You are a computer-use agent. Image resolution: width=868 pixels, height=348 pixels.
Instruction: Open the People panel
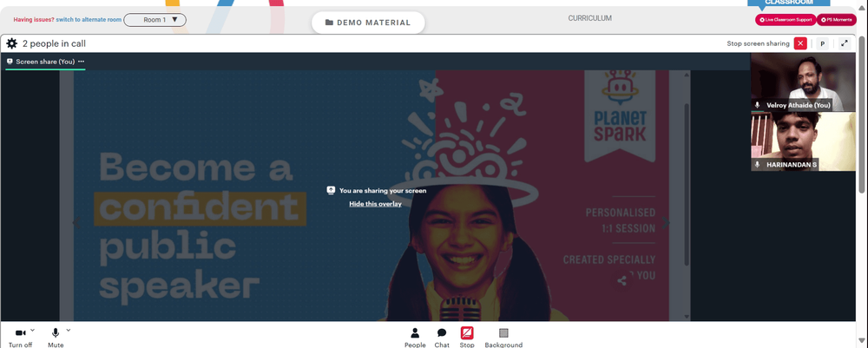pos(415,338)
